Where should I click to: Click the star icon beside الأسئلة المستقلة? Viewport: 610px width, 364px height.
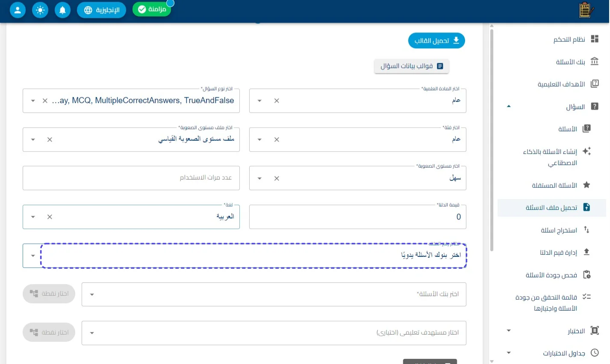(x=586, y=185)
